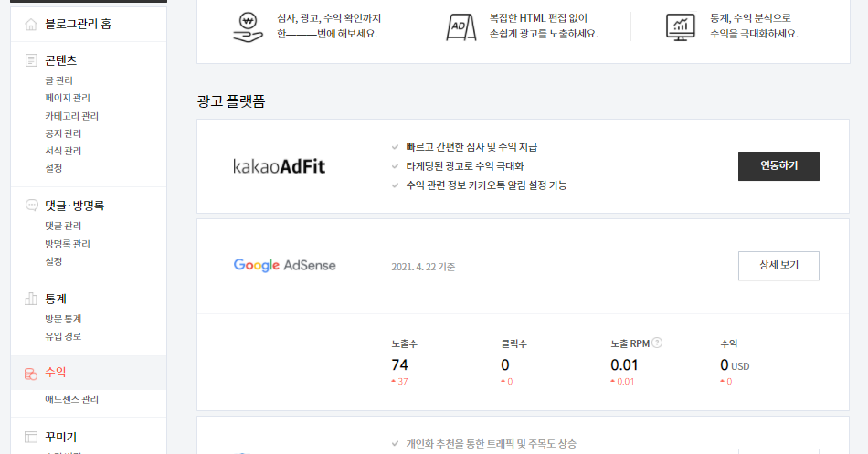The width and height of the screenshot is (868, 454).
Task: Click the 노출수 change indicator 37
Action: [399, 382]
